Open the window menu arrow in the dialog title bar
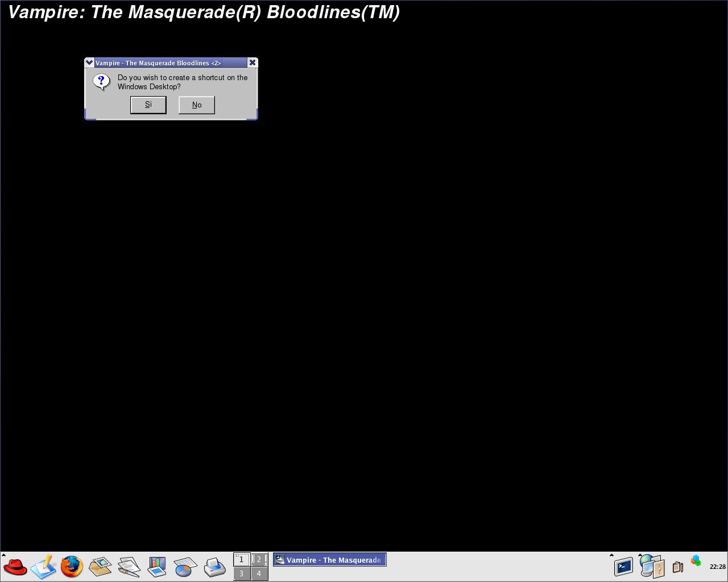 (x=89, y=63)
